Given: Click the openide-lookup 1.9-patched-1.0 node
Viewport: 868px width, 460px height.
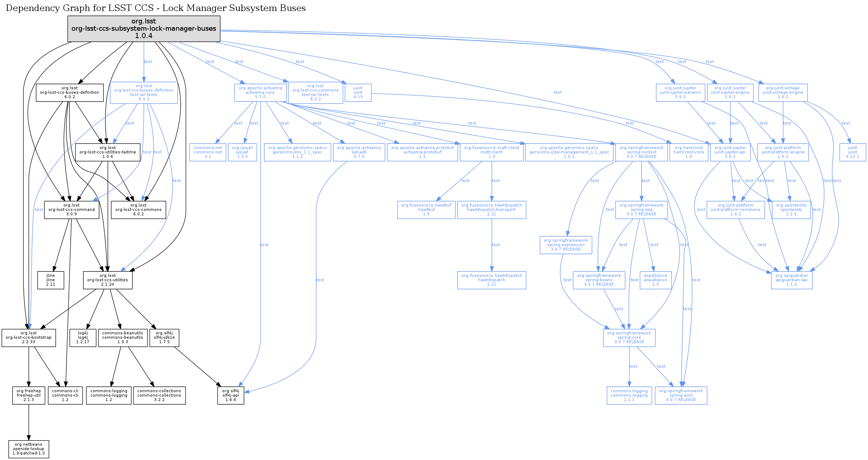Looking at the screenshot, I should click(x=29, y=449).
